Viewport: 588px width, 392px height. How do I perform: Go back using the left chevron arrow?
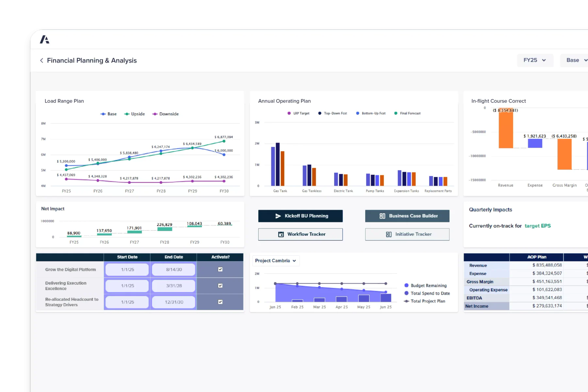pyautogui.click(x=41, y=60)
